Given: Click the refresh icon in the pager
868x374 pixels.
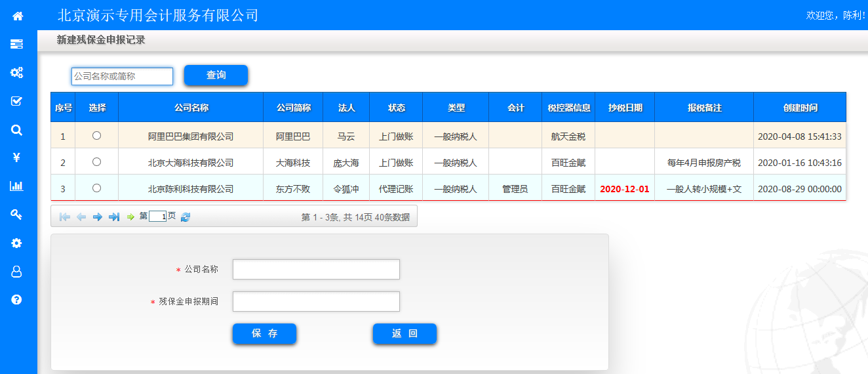Looking at the screenshot, I should pyautogui.click(x=186, y=217).
